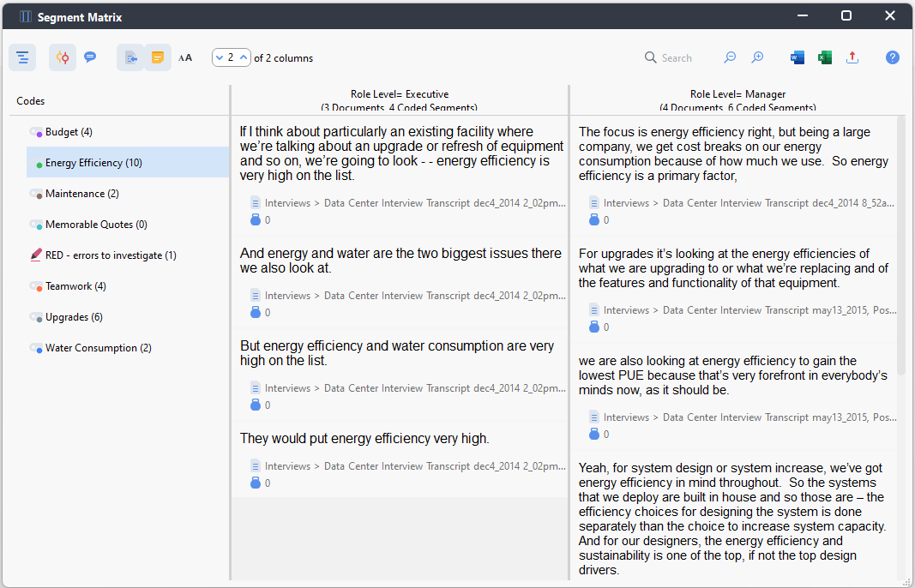Click the weight icon under 'They would put energy efficiency'
Image resolution: width=915 pixels, height=588 pixels.
click(x=255, y=483)
